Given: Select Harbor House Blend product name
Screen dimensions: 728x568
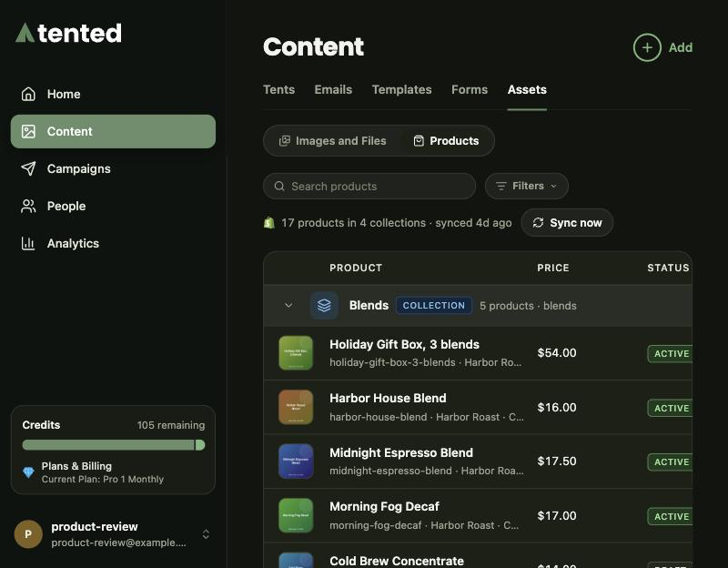Looking at the screenshot, I should [389, 399].
